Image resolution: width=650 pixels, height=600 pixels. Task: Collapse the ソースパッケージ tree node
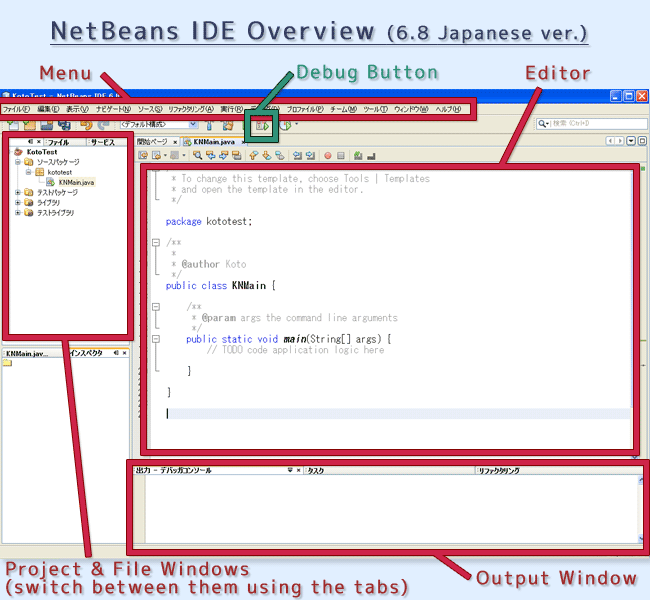(x=18, y=162)
